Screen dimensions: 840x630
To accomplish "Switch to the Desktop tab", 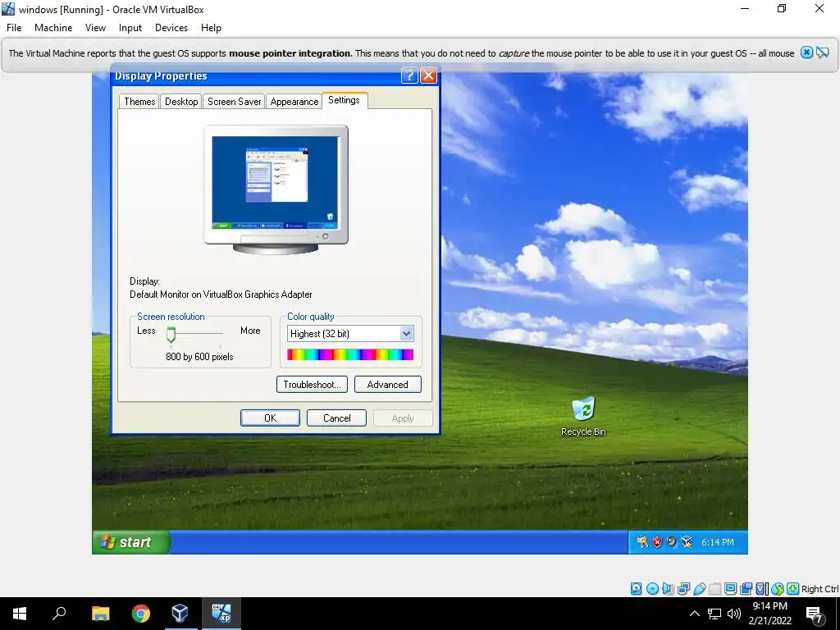I will (x=181, y=101).
